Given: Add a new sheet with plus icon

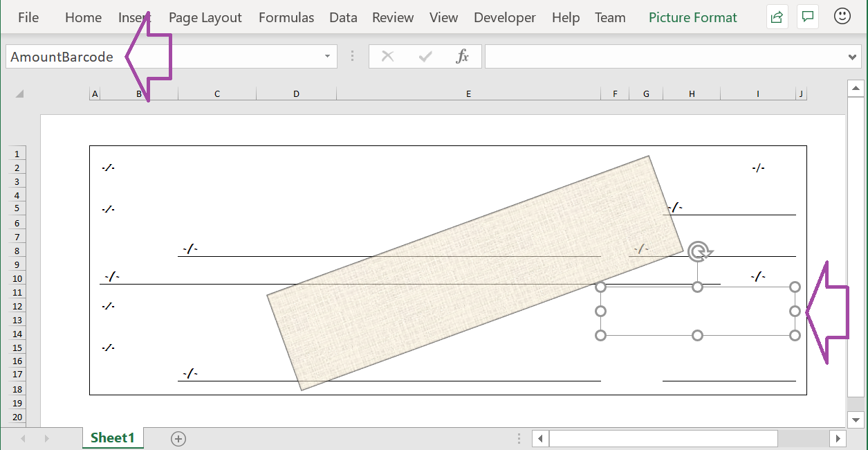Looking at the screenshot, I should (178, 438).
